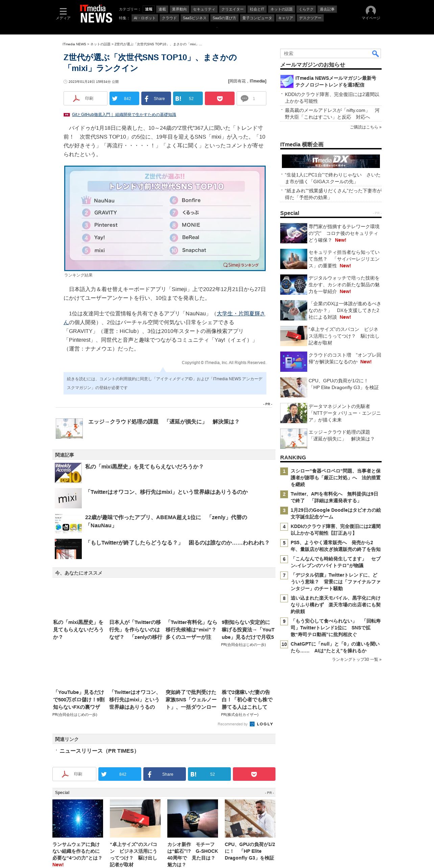Viewport: 434px width, 868px height.
Task: Open the 過去記事 category
Action: click(x=327, y=9)
